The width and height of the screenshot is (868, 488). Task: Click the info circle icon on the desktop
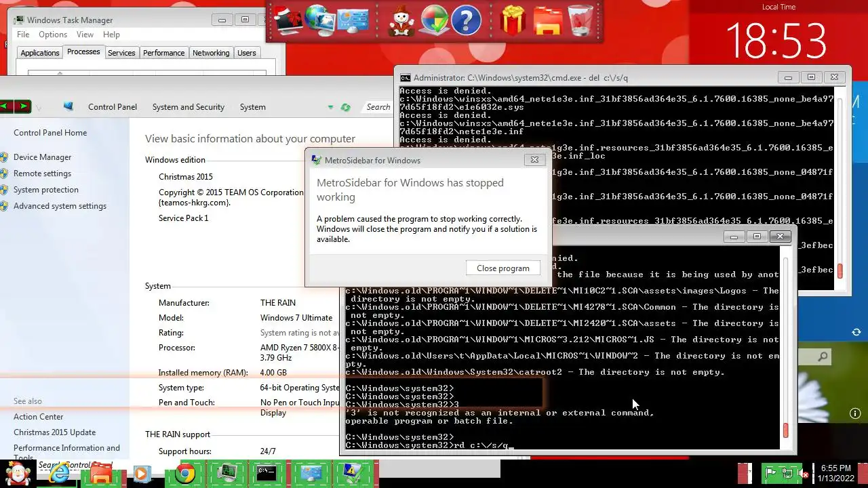coord(855,413)
